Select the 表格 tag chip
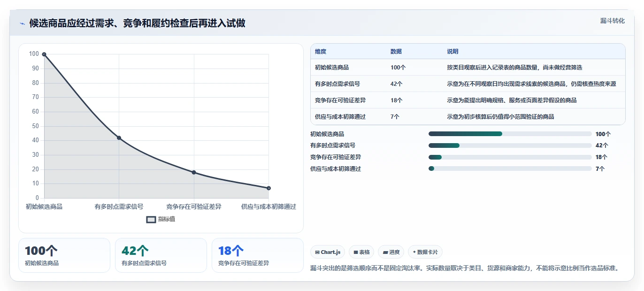The height and width of the screenshot is (291, 644). tap(361, 252)
